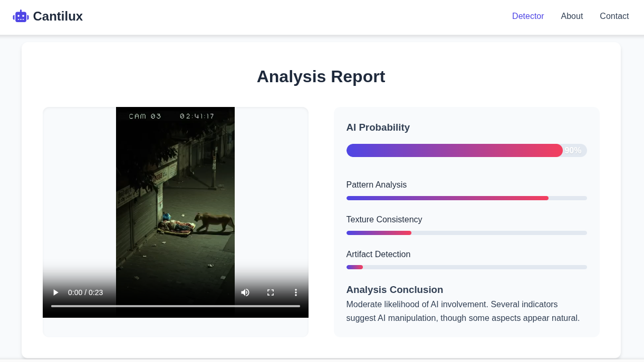Click the AI Probability gradient bar
This screenshot has width=644, height=362.
[x=466, y=150]
